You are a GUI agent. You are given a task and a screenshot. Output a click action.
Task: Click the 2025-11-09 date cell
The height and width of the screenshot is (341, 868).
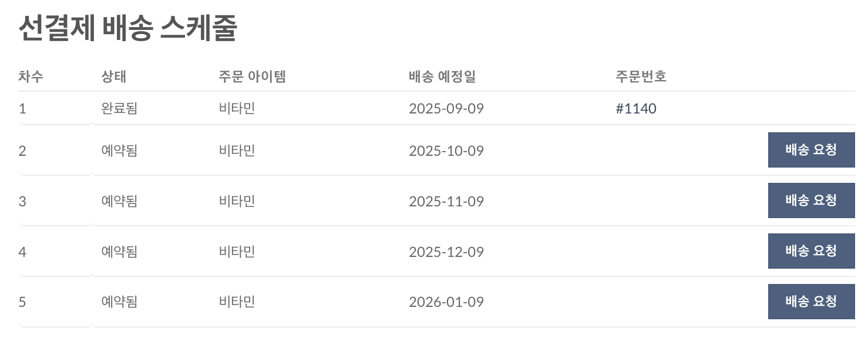(446, 202)
